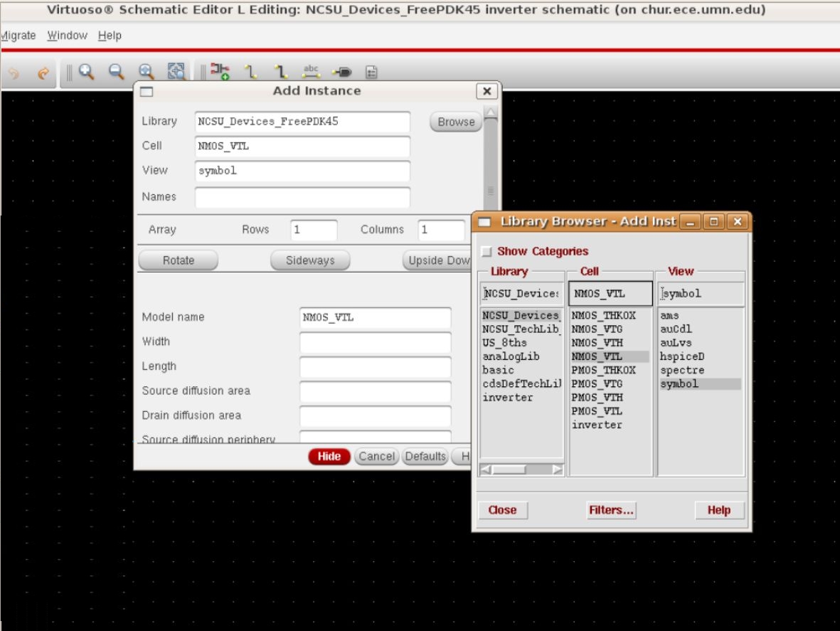This screenshot has height=631, width=840.
Task: Click the Browse button
Action: pos(455,122)
